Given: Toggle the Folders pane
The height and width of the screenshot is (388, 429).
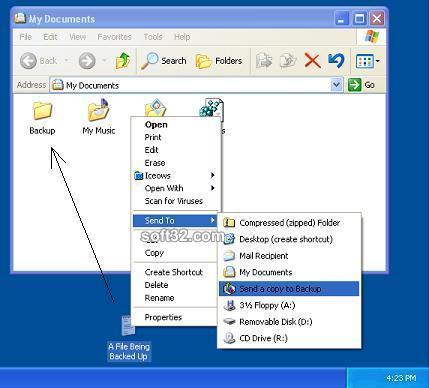Looking at the screenshot, I should pos(219,61).
